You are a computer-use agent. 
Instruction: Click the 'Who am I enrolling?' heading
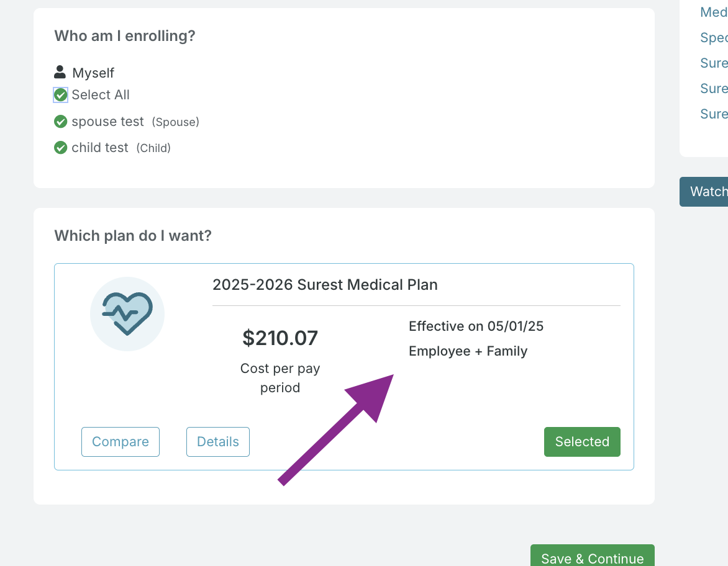click(x=125, y=36)
